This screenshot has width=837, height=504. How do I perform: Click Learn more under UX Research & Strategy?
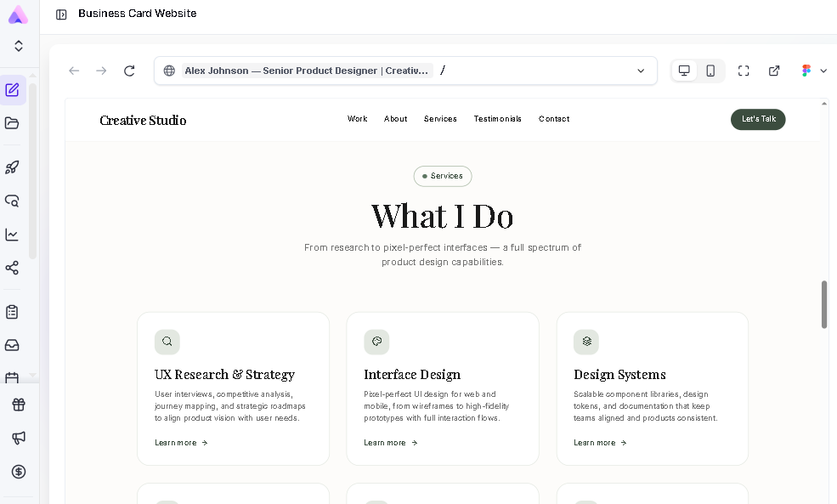point(181,443)
